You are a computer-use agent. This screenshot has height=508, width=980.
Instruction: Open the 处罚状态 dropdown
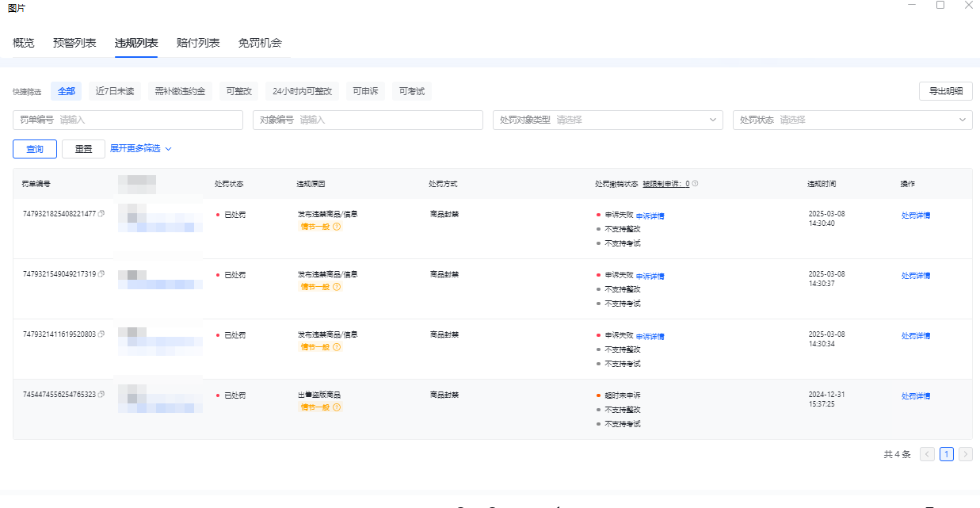pos(852,120)
